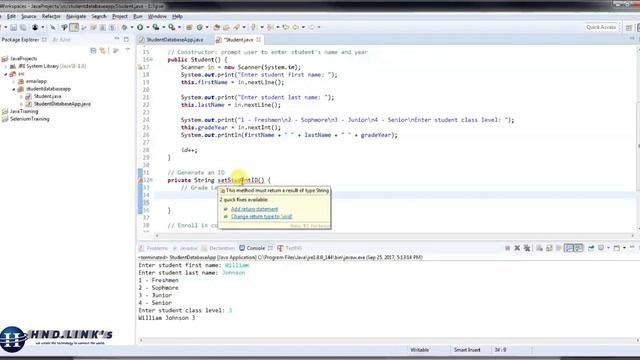Click the Open Perspective icon beside Quick Access
640x360 pixels.
click(x=629, y=27)
